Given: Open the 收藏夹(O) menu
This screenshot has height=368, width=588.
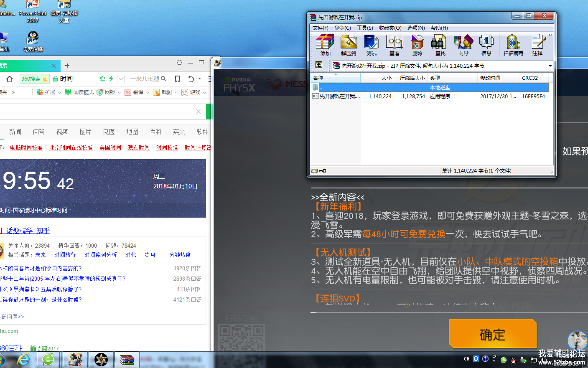Looking at the screenshot, I should point(390,28).
